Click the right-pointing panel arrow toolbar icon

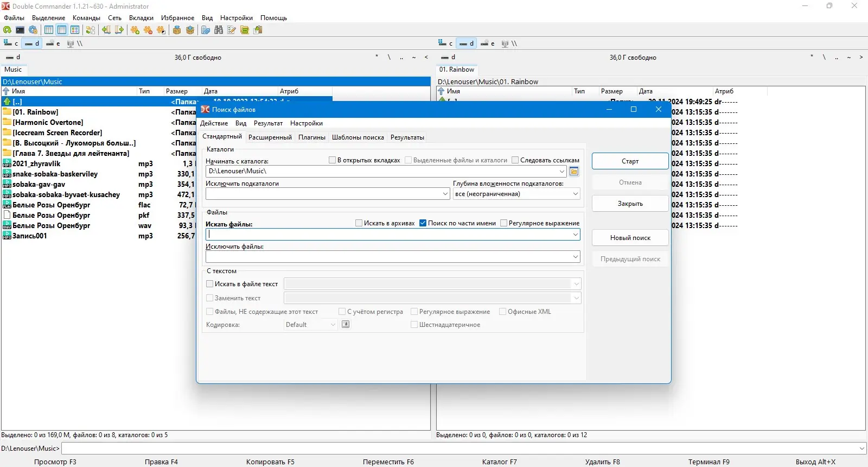click(x=119, y=30)
